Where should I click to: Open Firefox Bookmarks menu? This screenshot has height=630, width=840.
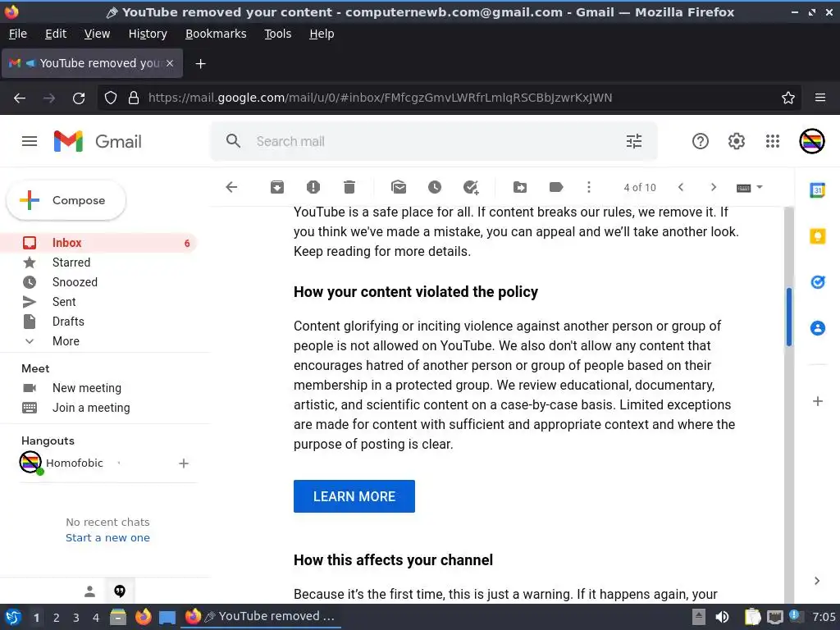(x=216, y=34)
